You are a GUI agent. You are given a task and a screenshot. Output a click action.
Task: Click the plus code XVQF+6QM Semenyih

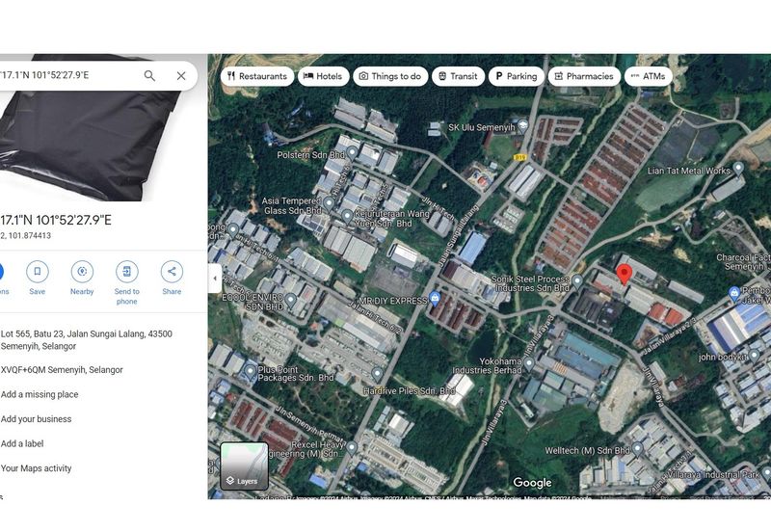point(62,370)
